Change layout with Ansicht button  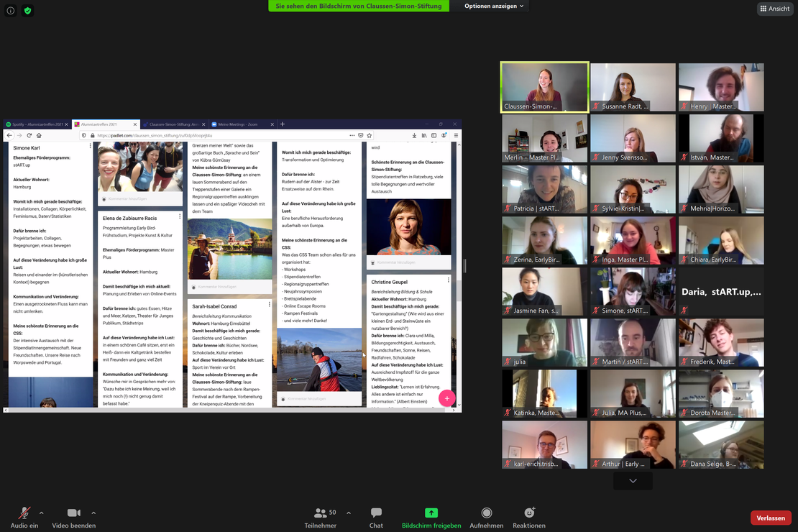774,9
